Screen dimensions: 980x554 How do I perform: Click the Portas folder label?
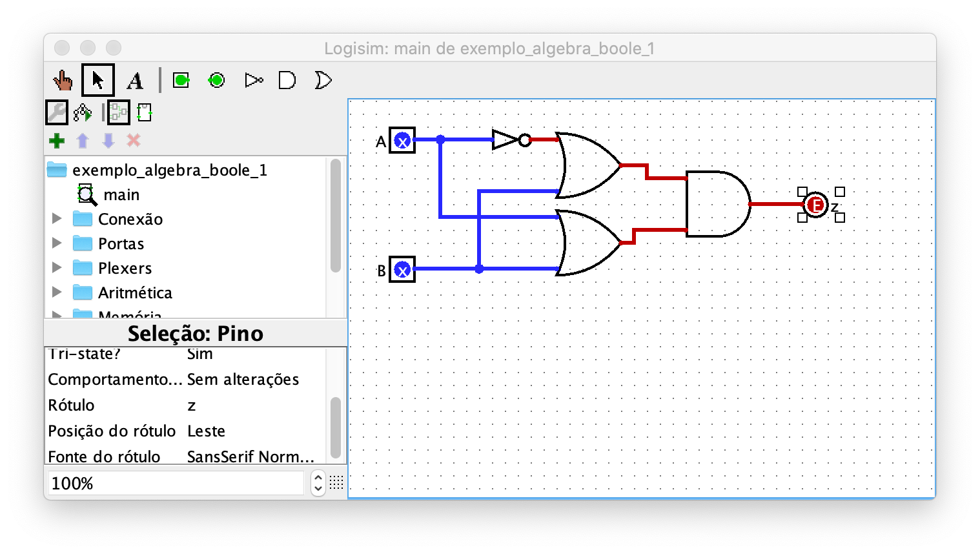point(121,243)
